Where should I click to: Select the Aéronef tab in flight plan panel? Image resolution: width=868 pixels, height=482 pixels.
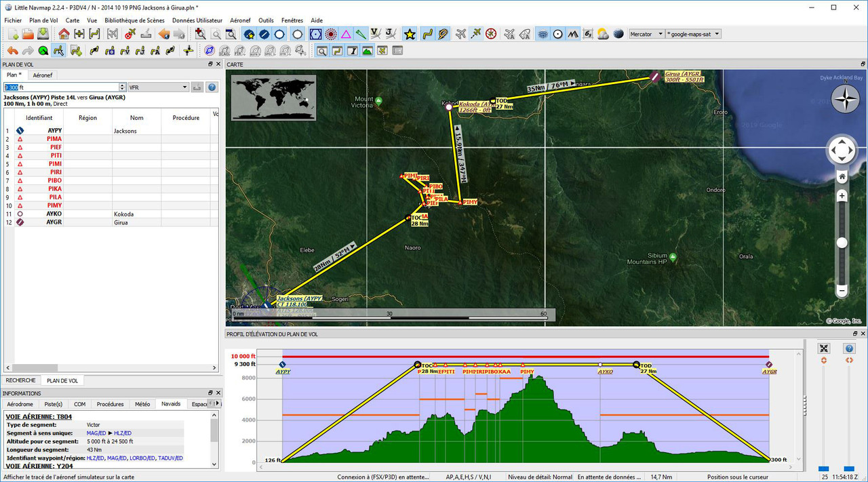43,75
